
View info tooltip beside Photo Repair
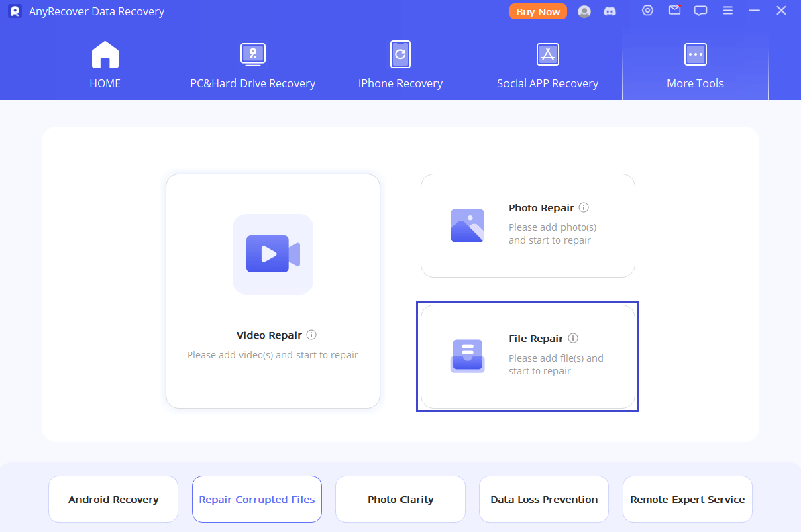point(583,207)
